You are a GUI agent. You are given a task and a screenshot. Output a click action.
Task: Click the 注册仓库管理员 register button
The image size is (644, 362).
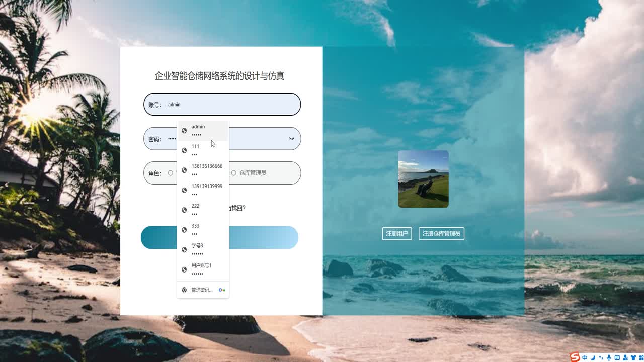(441, 234)
